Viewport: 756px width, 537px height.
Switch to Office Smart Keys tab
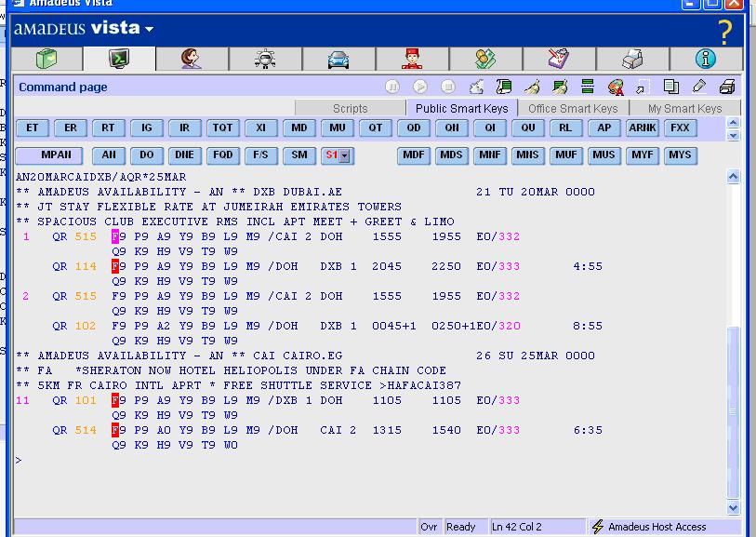tap(573, 108)
